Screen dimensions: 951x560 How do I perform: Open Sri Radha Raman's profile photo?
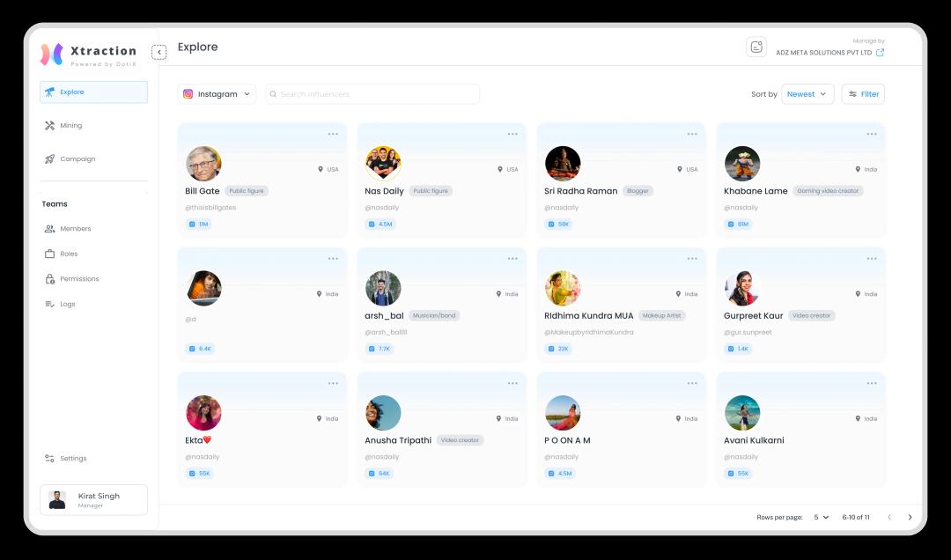point(563,164)
